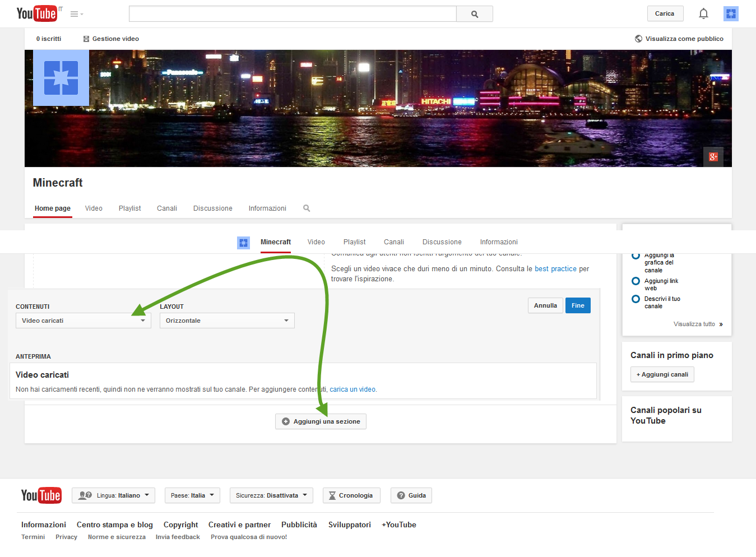The image size is (756, 557).
Task: Select the 'Aggiungi la grafica del canale' circle
Action: [636, 256]
